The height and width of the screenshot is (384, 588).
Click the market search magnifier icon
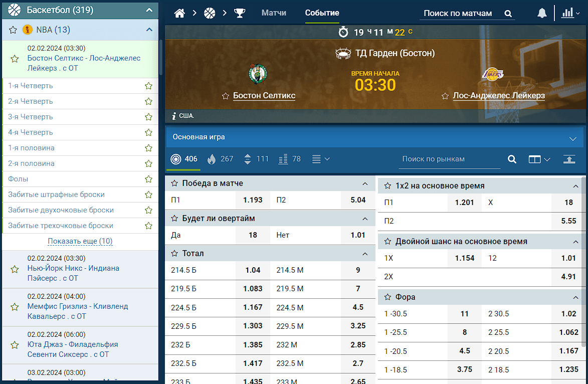(512, 159)
